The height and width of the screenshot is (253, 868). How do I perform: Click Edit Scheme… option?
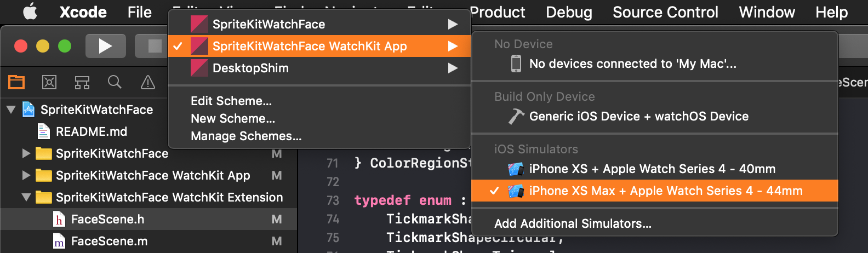(x=231, y=101)
